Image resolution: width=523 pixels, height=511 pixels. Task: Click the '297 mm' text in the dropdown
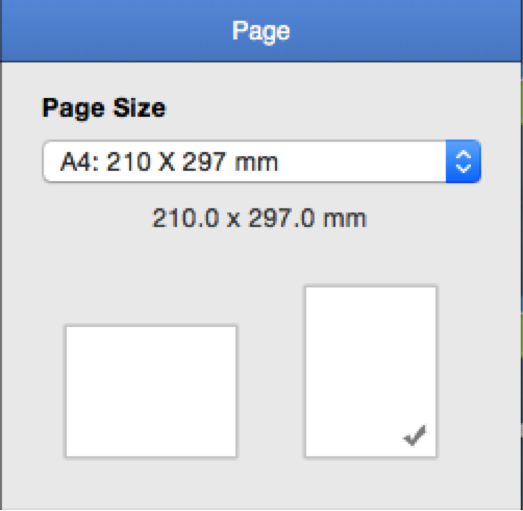[x=230, y=162]
